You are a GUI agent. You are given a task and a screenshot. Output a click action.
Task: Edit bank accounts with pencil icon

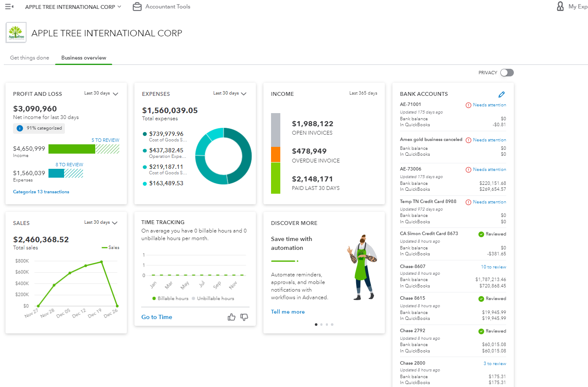click(502, 95)
